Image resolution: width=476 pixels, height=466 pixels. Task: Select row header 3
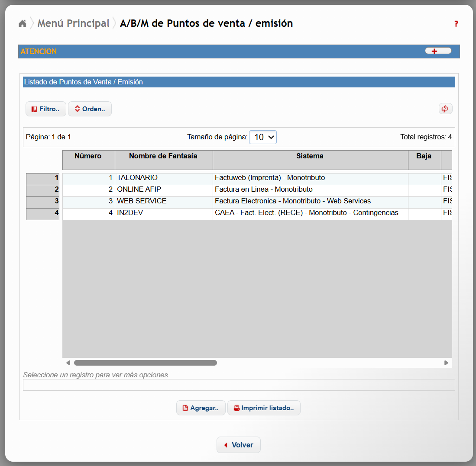(x=42, y=202)
